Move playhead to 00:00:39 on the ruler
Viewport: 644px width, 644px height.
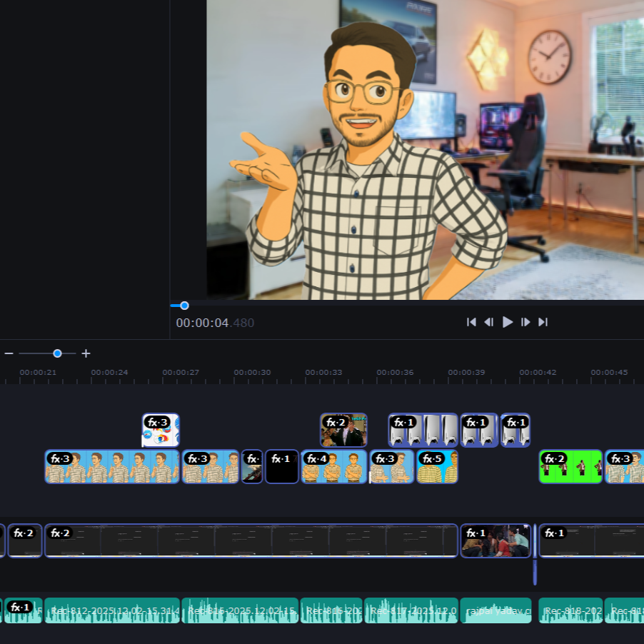click(466, 373)
